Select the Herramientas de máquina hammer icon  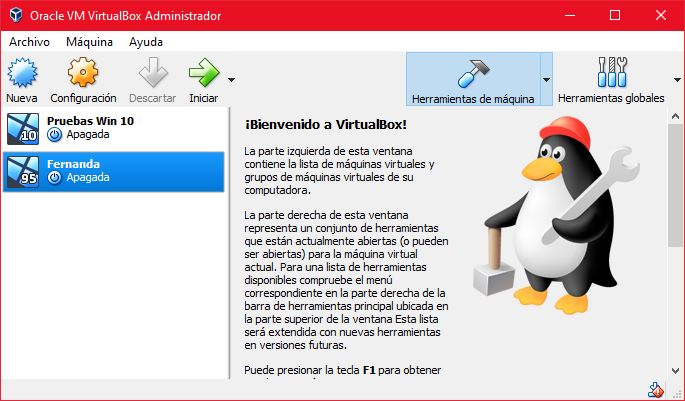coord(474,73)
